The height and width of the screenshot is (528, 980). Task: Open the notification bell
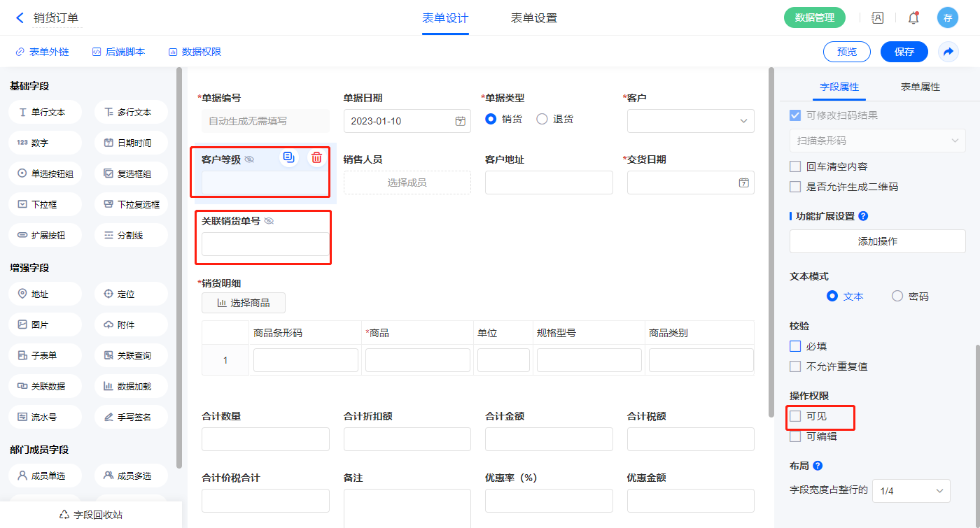click(x=913, y=18)
